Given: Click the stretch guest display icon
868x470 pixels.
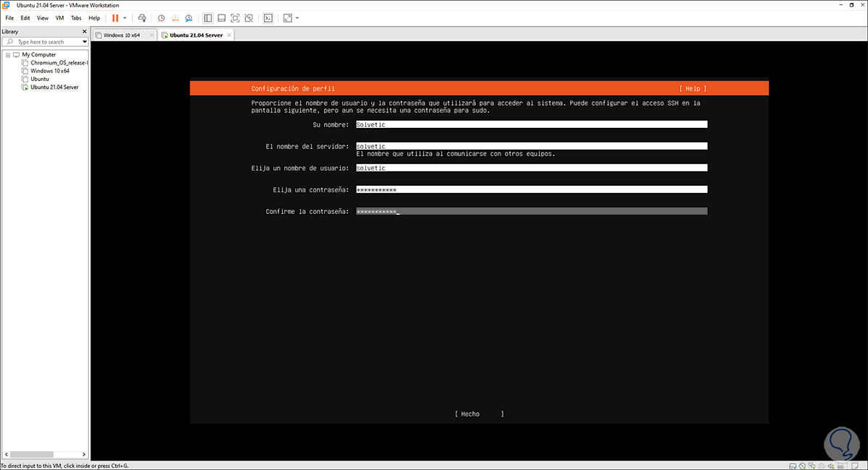Looking at the screenshot, I should 287,17.
